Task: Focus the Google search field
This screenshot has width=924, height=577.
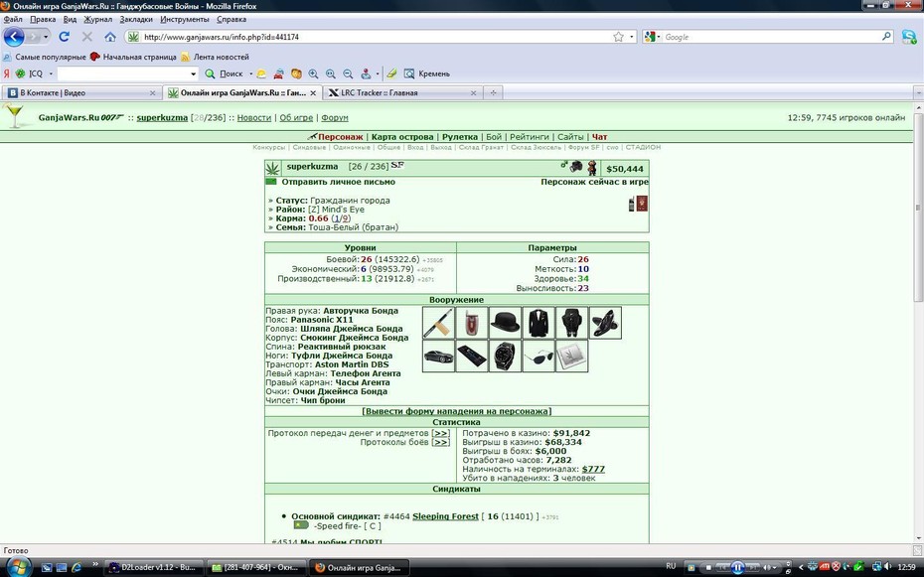Action: coord(771,37)
